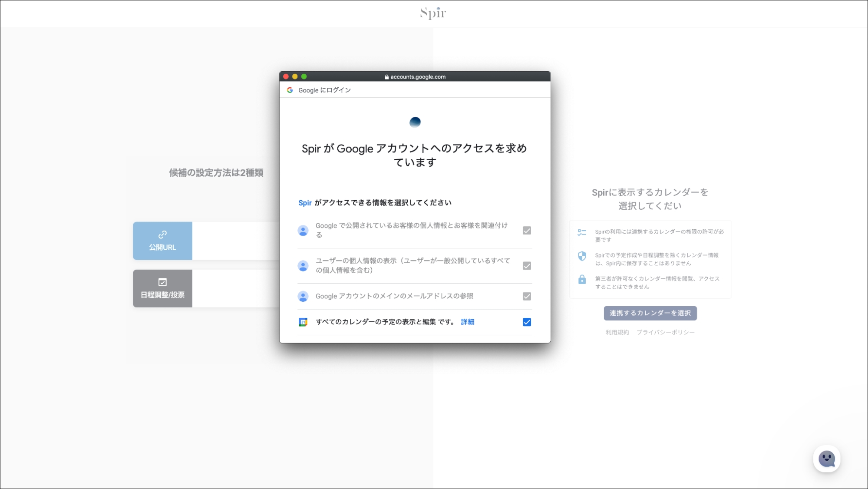The image size is (868, 489).
Task: Click the checkmark icon on the 日程調整/投票 tile
Action: (x=162, y=282)
